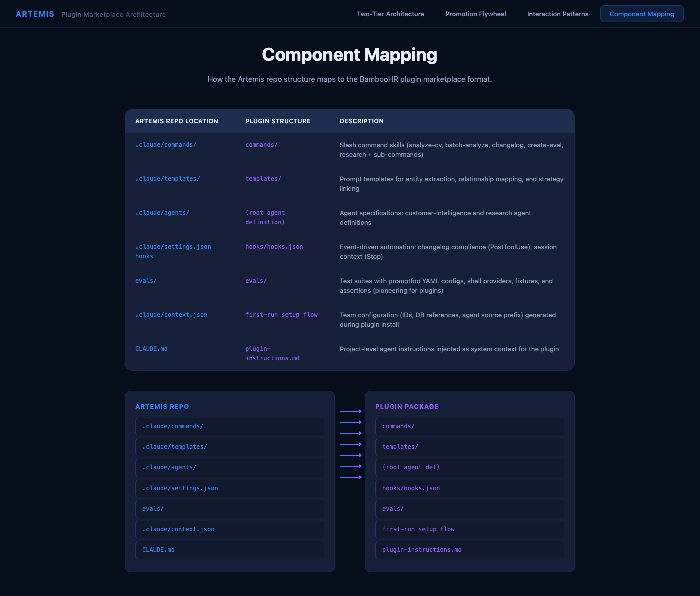
Task: Click (root agent def) in the Plugin Package card
Action: [470, 467]
